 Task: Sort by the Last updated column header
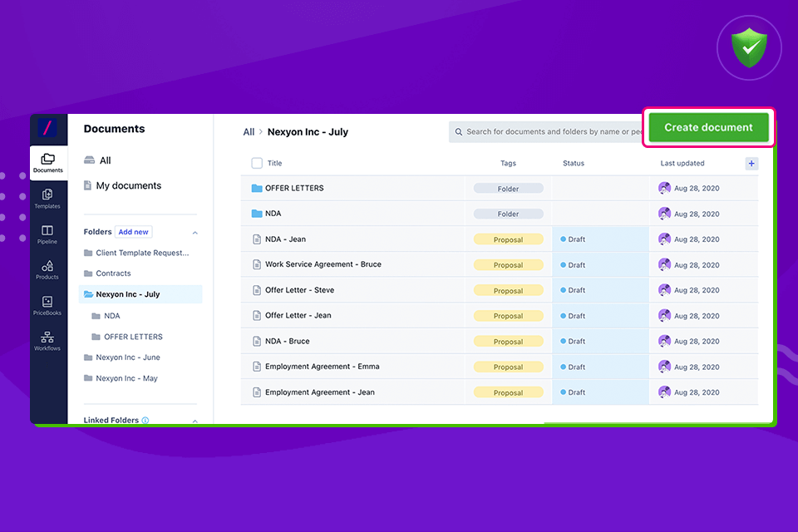tap(682, 164)
